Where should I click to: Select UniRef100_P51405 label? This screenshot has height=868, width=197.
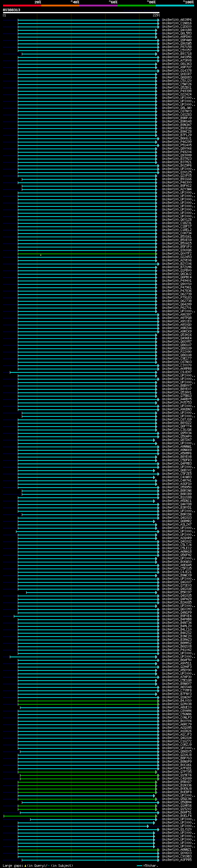point(176,145)
